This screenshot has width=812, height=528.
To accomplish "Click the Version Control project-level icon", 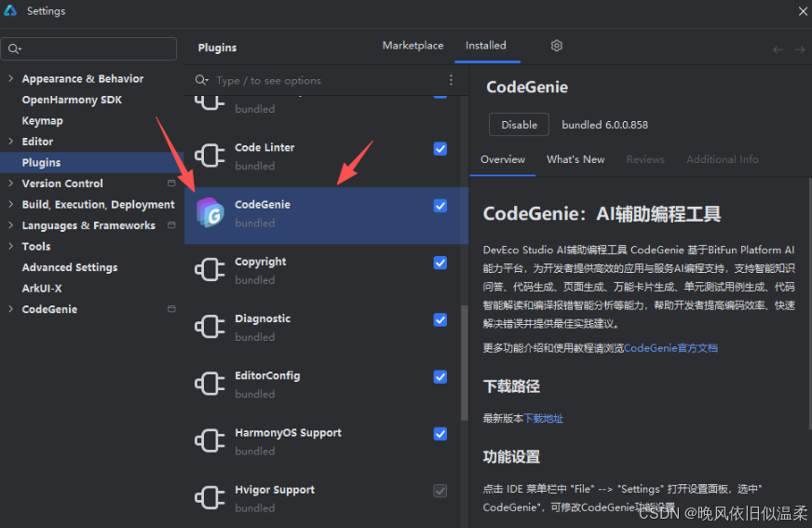I will coord(171,183).
